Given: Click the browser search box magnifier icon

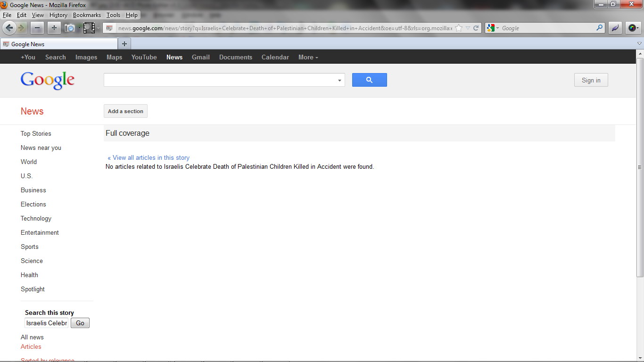Looking at the screenshot, I should pyautogui.click(x=600, y=28).
